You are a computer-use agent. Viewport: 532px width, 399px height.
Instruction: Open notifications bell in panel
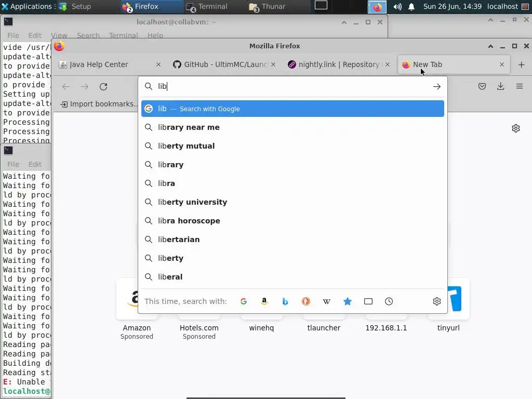pyautogui.click(x=411, y=6)
